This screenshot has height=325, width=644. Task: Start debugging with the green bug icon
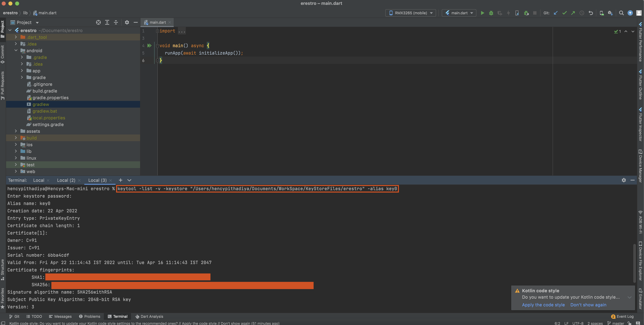491,13
